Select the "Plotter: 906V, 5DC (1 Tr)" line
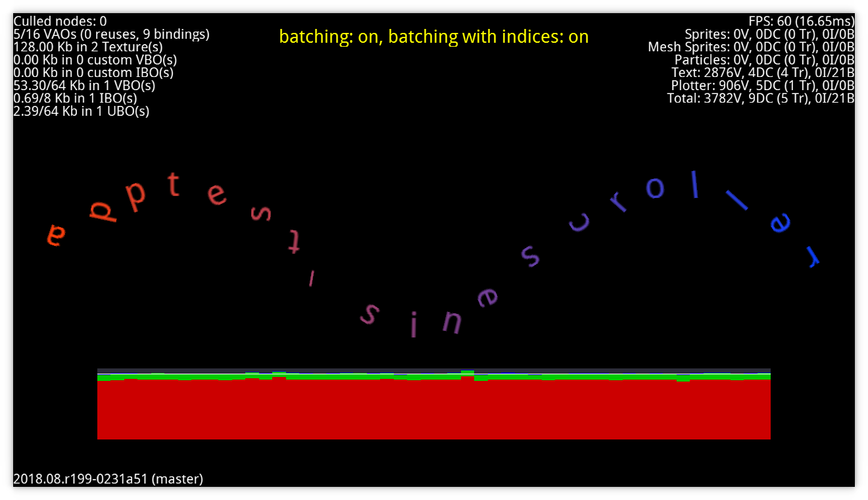 [763, 86]
